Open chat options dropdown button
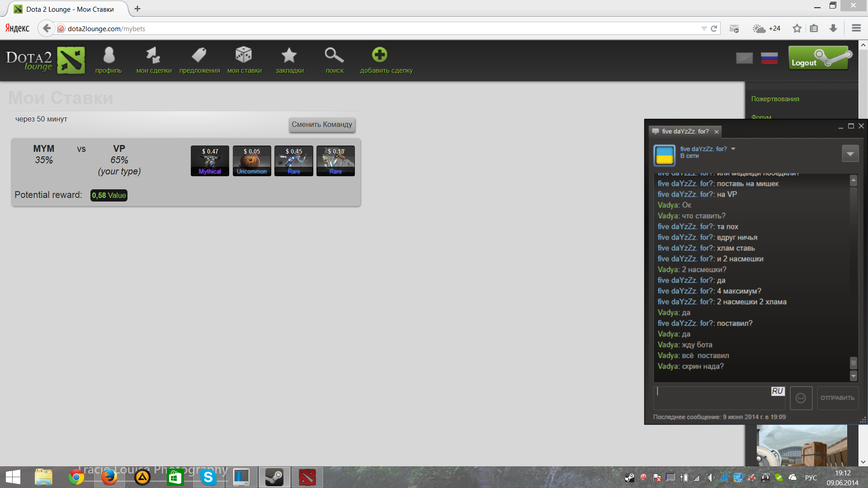The height and width of the screenshot is (488, 868). (x=850, y=154)
